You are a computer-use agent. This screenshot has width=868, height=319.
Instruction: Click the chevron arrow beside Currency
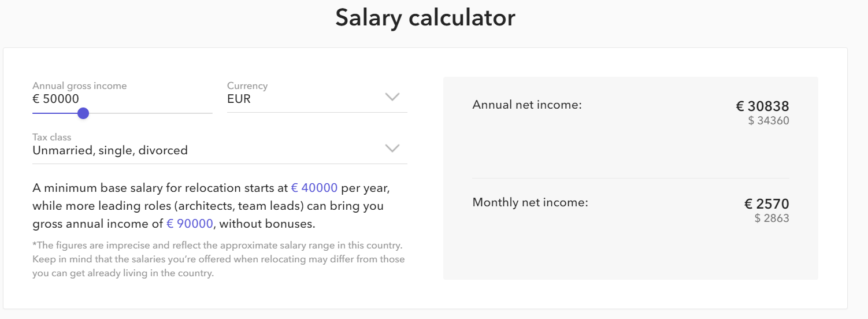pyautogui.click(x=392, y=97)
